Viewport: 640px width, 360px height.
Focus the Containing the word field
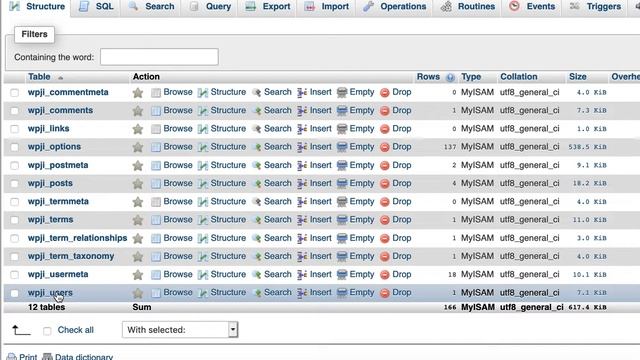159,57
